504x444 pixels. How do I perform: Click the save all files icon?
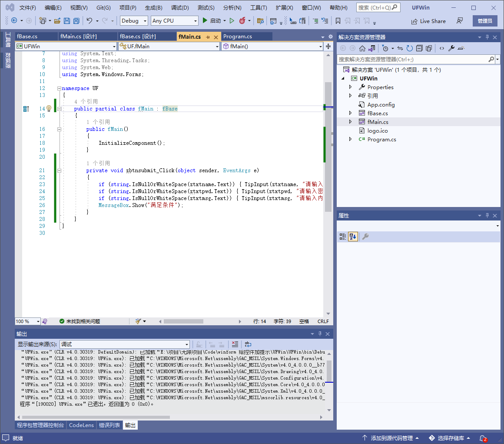(76, 21)
